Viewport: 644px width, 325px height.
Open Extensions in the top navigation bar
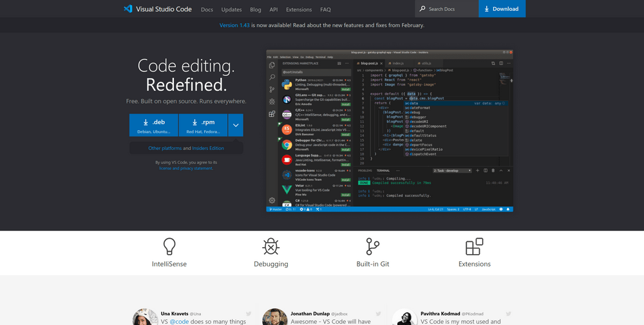click(299, 10)
